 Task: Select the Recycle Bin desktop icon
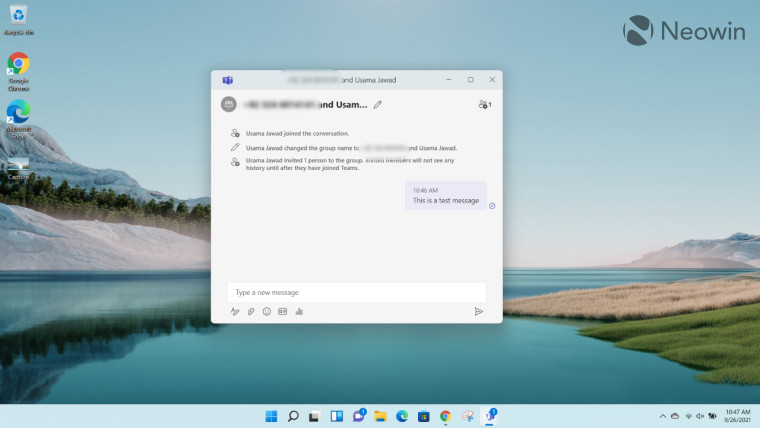[x=19, y=20]
